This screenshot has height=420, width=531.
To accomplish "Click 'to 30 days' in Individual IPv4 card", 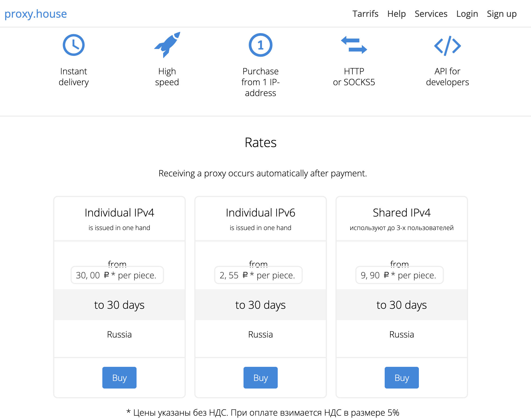I will 119,305.
